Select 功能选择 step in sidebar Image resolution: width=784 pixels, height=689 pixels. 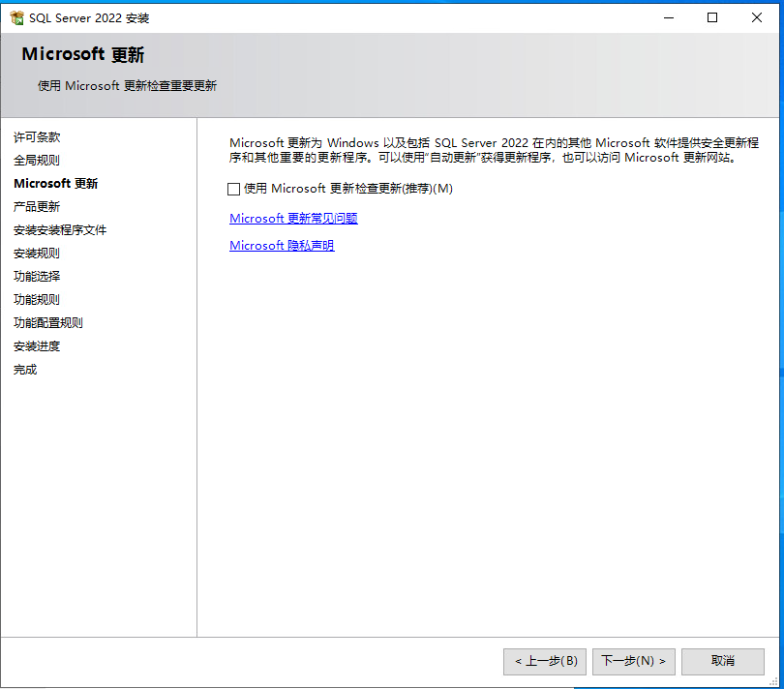(37, 277)
